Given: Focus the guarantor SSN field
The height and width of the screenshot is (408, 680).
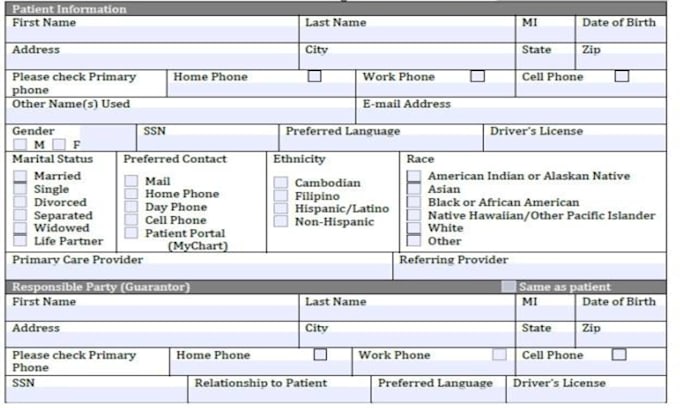Looking at the screenshot, I should pos(97,389).
